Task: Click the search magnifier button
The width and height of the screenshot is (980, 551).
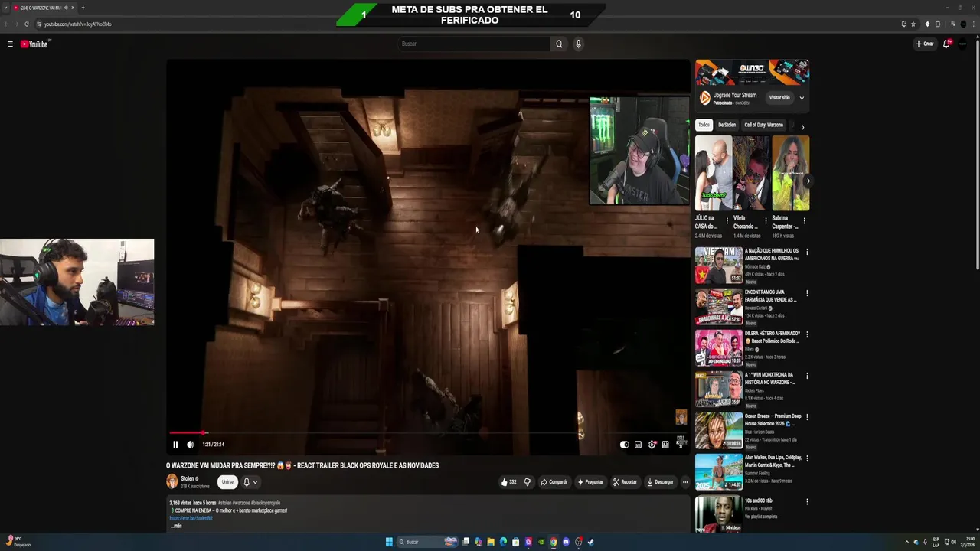Action: point(559,44)
